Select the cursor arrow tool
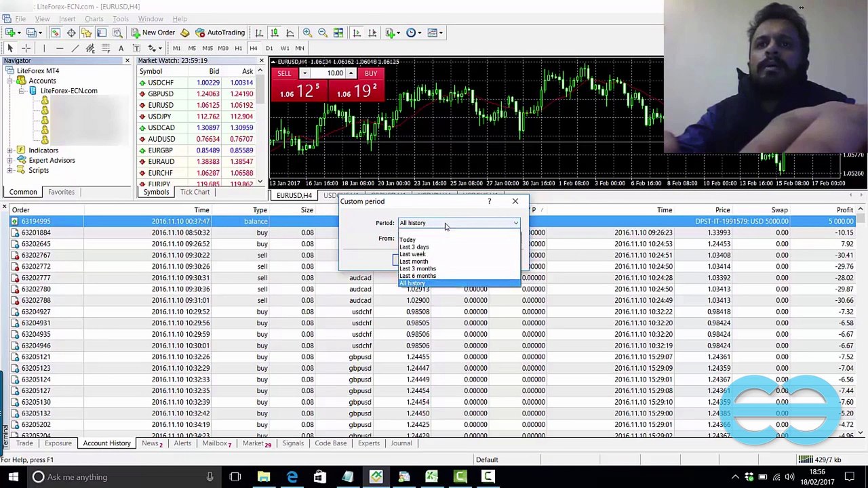The height and width of the screenshot is (488, 868). point(10,48)
